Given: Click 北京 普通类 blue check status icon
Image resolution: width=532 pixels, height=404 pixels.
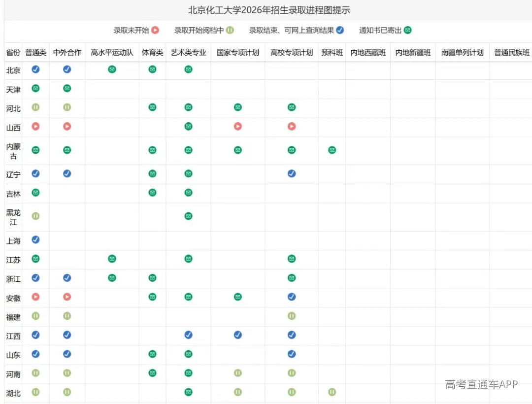Looking at the screenshot, I should tap(35, 69).
